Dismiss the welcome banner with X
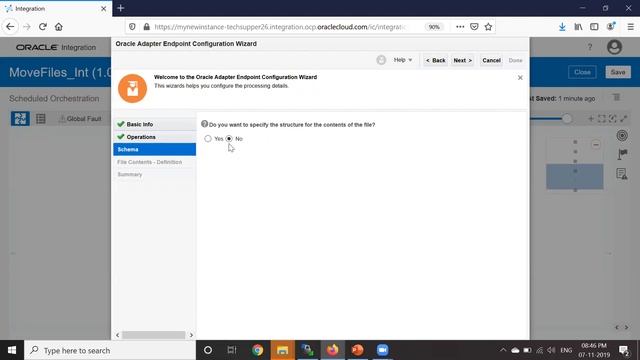 point(520,78)
